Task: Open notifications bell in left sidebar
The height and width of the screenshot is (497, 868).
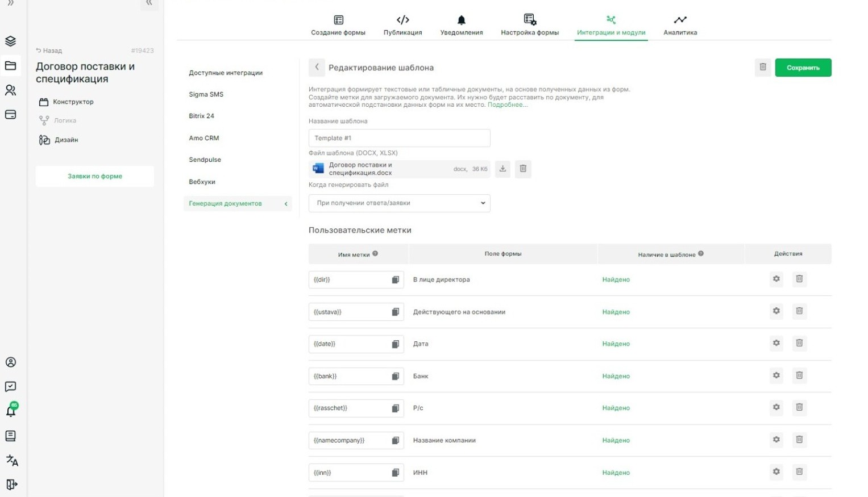Action: 11,411
